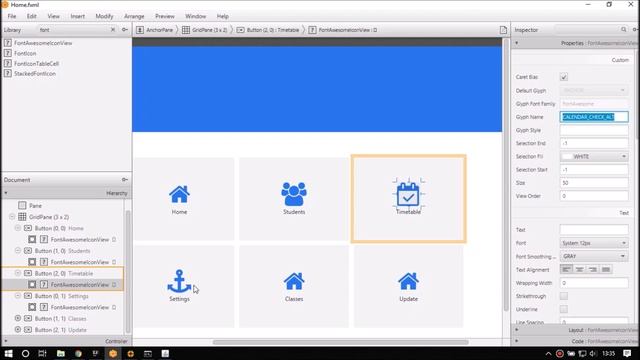
Task: Select FontAwesomeIconView under Button Settings
Action: pos(80,307)
